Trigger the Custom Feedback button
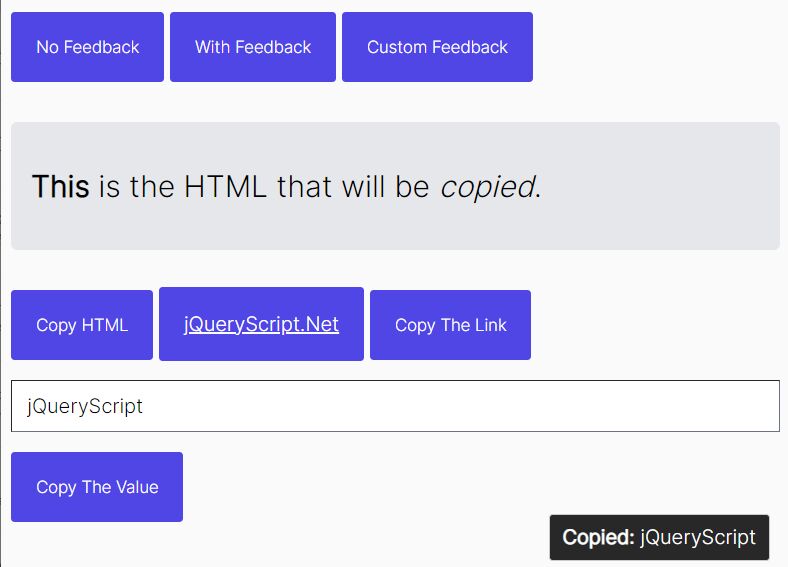 coord(437,47)
